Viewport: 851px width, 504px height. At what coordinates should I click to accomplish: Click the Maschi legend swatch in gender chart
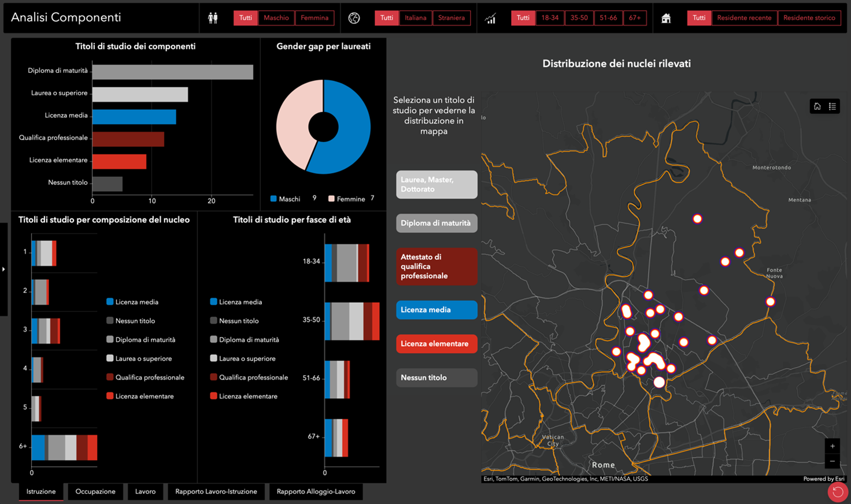pyautogui.click(x=273, y=199)
